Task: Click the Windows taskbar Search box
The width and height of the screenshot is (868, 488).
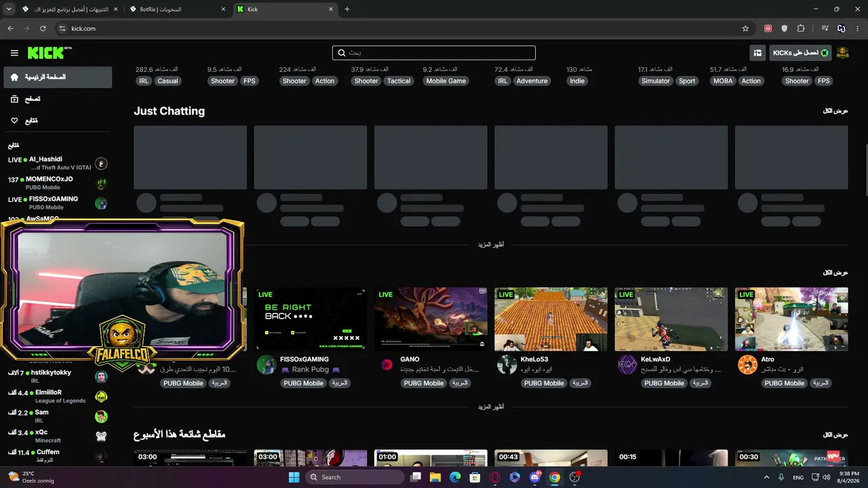Action: (353, 477)
